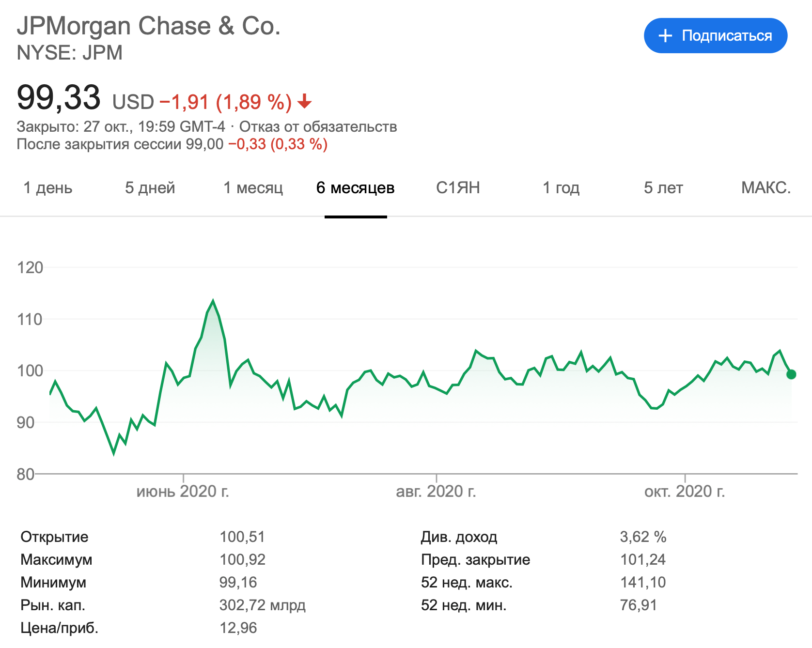This screenshot has height=648, width=812.
Task: Click the 52 нед. мин. label
Action: click(x=464, y=605)
